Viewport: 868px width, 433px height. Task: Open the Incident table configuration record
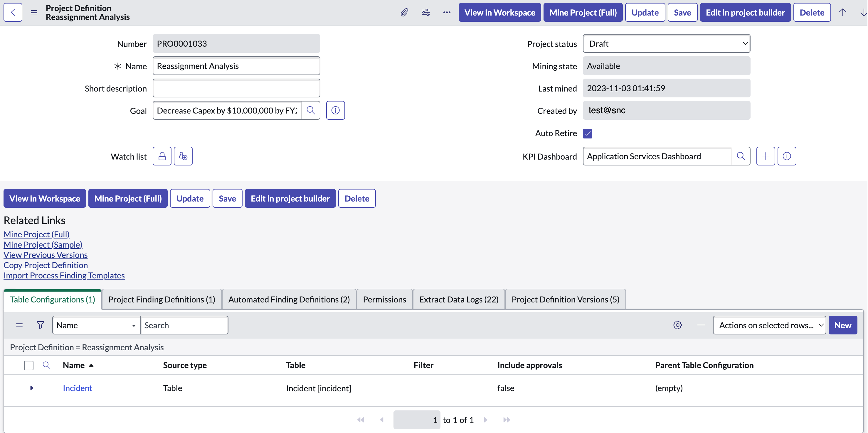click(x=78, y=388)
